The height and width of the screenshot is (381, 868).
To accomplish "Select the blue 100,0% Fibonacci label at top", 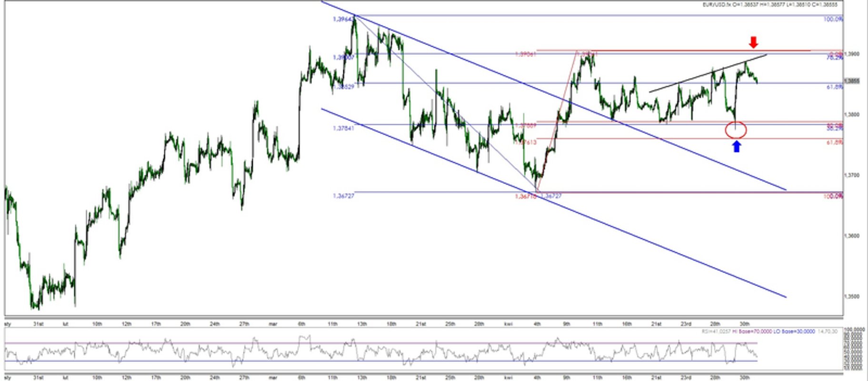I will (833, 19).
